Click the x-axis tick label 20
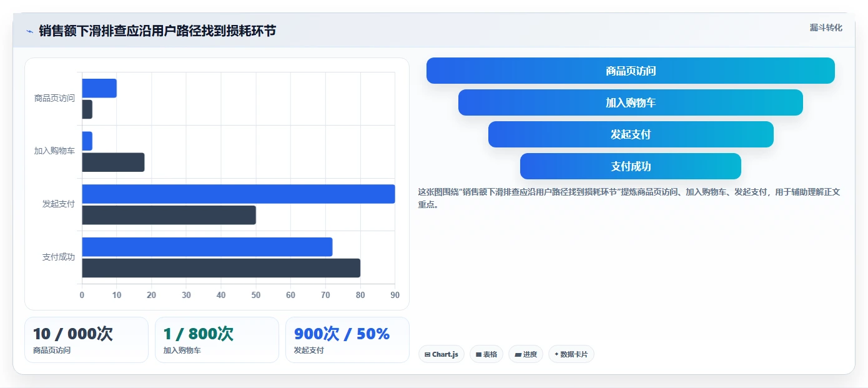This screenshot has width=868, height=388. (152, 295)
